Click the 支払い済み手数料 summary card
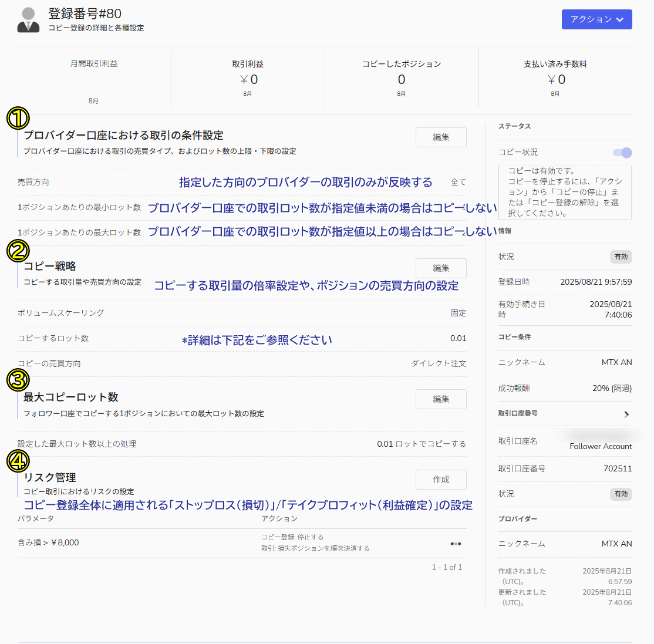654x644 pixels. pos(555,79)
